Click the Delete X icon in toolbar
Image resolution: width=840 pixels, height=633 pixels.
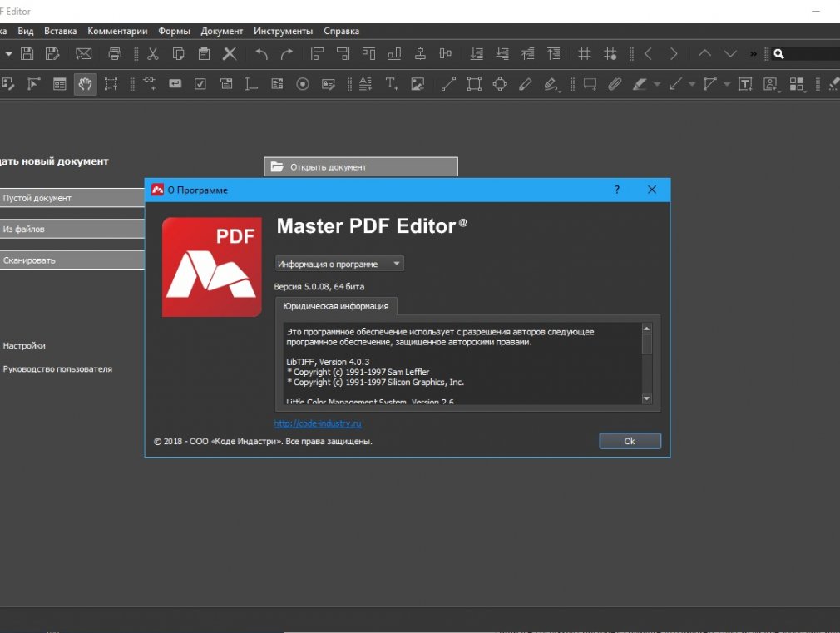230,53
